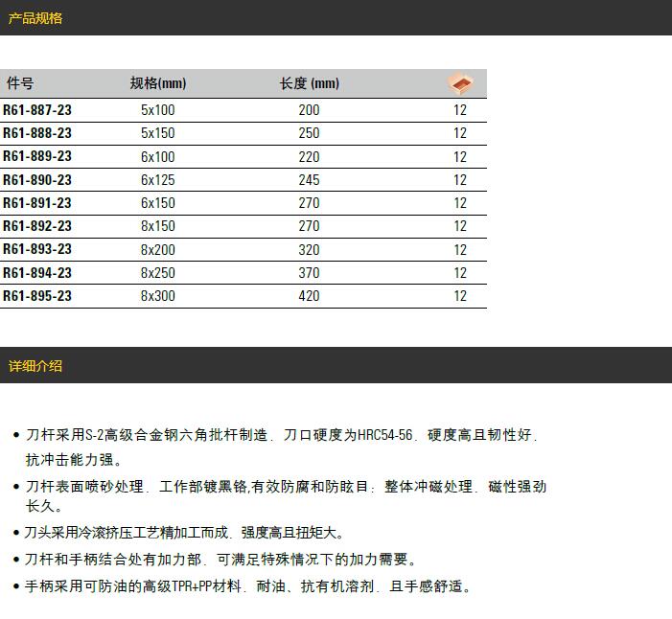Click the 8x300 specification cell

pos(158,296)
